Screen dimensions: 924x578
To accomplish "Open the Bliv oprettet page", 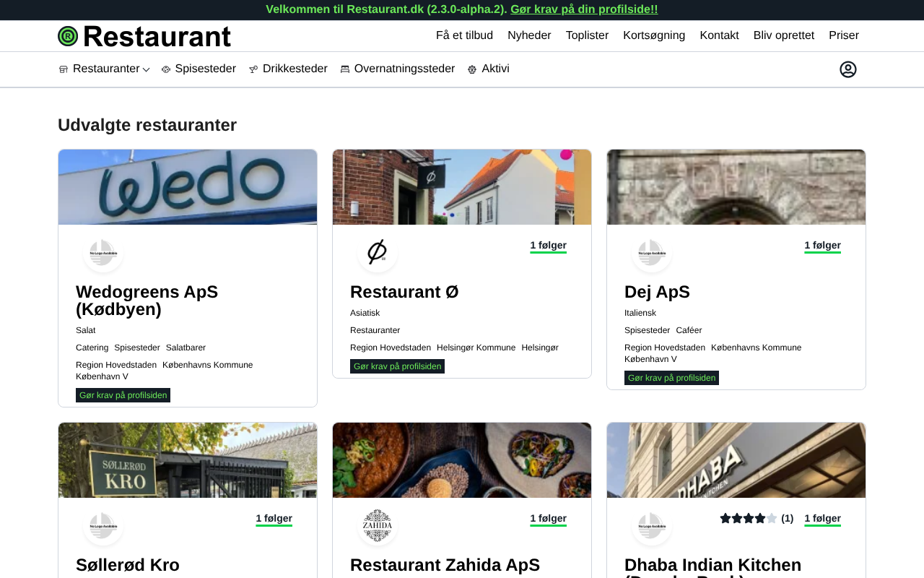I will coord(784,36).
